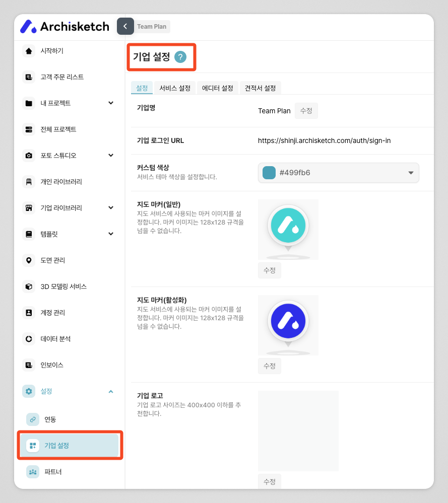Click the Archisketch logo

pyautogui.click(x=65, y=26)
